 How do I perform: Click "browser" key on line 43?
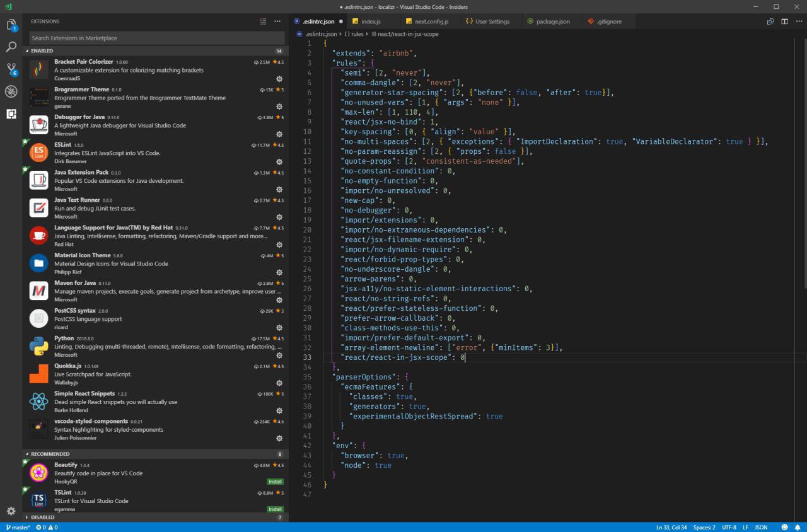(359, 455)
